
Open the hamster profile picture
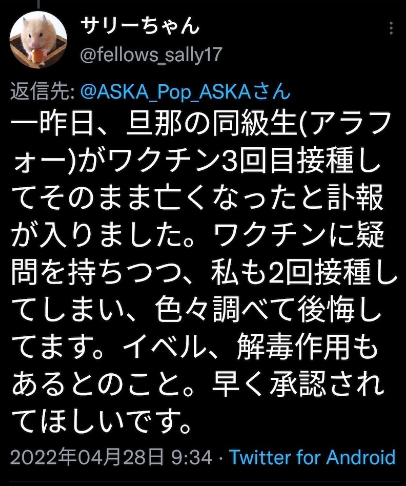pyautogui.click(x=38, y=40)
